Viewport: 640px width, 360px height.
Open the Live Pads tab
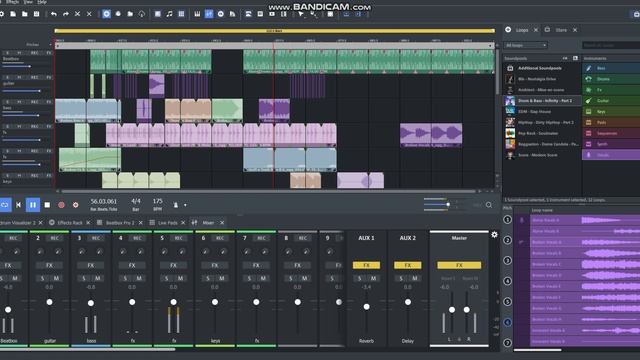[167, 222]
